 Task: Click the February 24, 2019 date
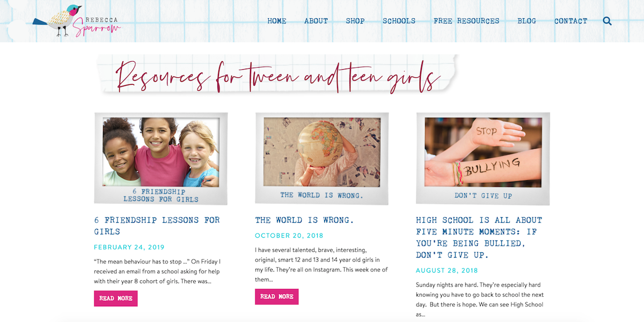coord(129,247)
